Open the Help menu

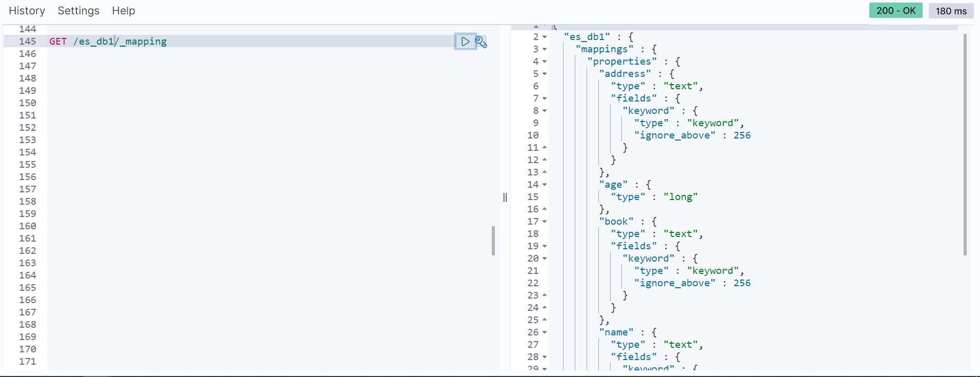(123, 11)
